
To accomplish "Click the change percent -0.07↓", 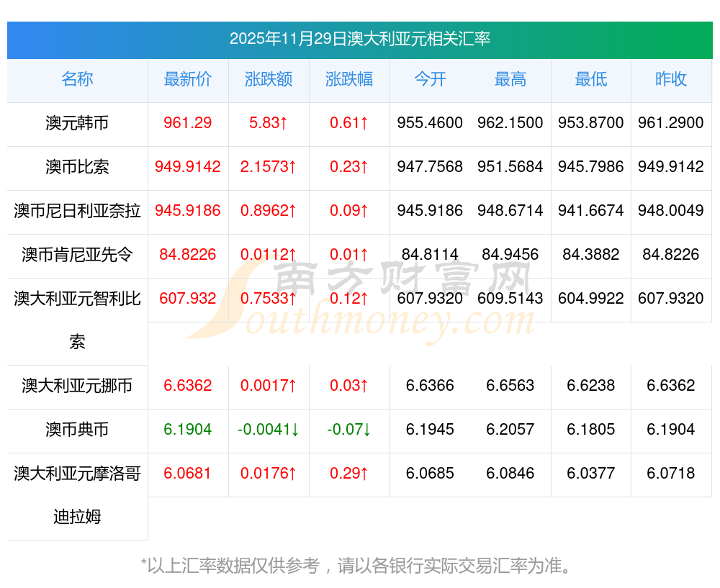I will click(x=349, y=430).
